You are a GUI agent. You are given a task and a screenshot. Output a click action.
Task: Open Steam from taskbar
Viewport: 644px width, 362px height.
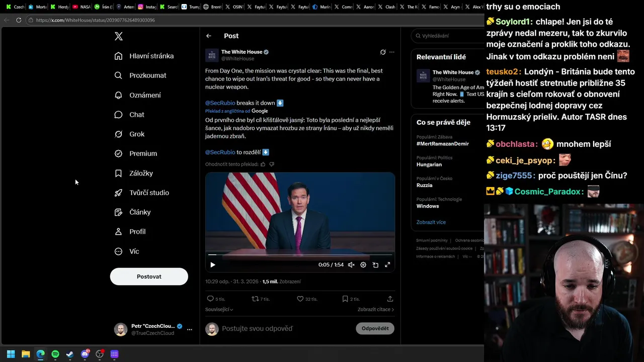(x=70, y=354)
